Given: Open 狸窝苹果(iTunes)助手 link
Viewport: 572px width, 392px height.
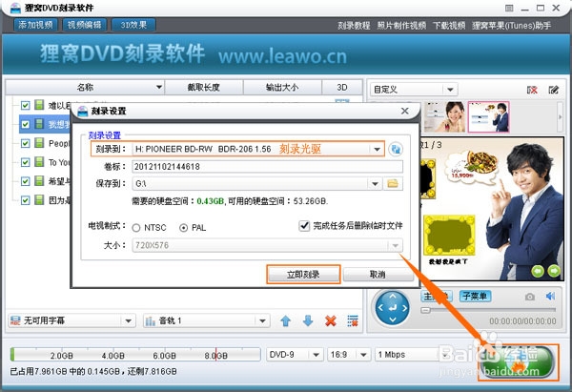Looking at the screenshot, I should [x=511, y=26].
